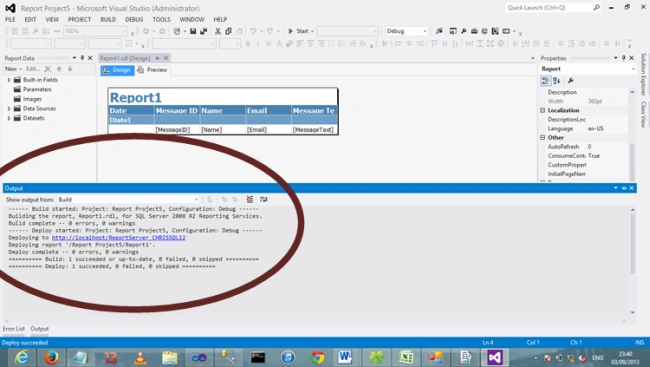Open Firefox from the taskbar

click(x=51, y=357)
